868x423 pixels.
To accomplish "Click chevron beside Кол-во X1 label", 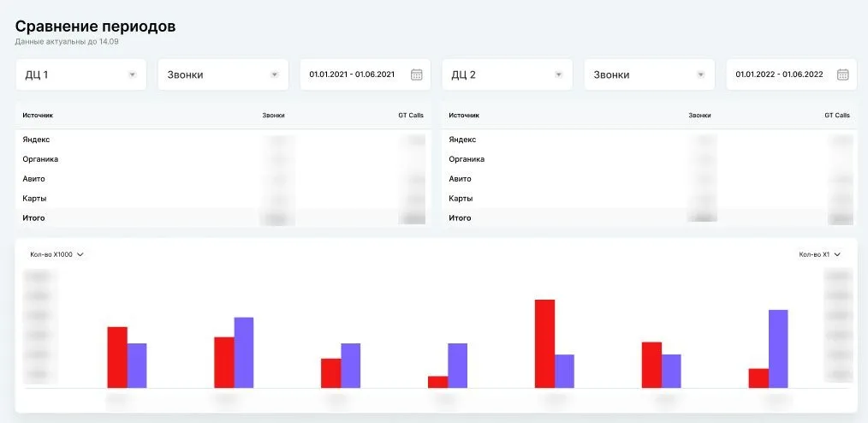I will pyautogui.click(x=837, y=254).
